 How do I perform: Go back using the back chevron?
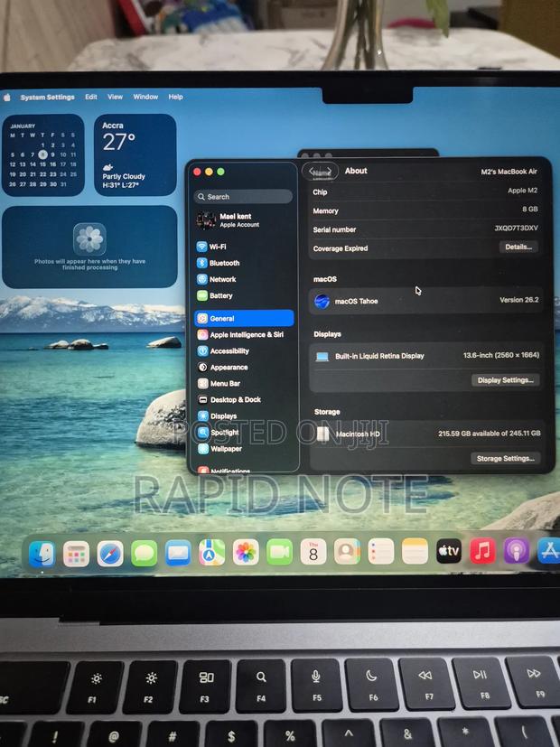312,171
